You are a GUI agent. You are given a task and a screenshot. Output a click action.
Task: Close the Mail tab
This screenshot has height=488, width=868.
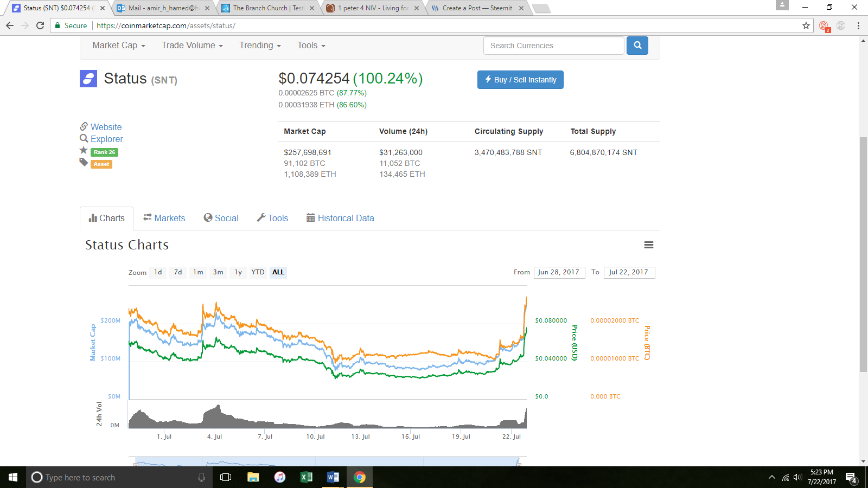pos(207,8)
